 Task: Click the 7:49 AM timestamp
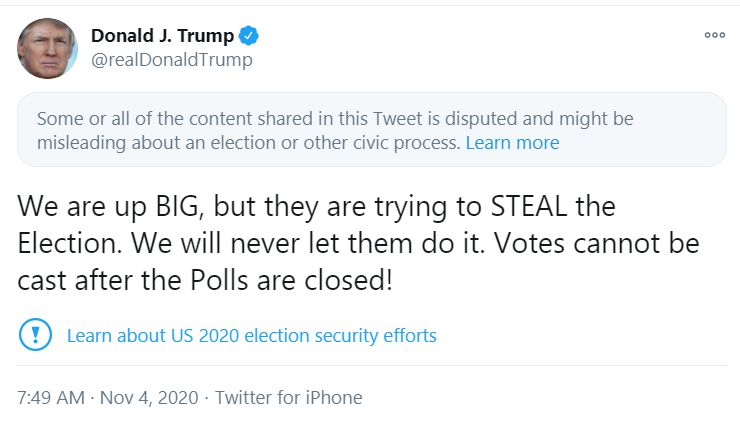[x=51, y=398]
